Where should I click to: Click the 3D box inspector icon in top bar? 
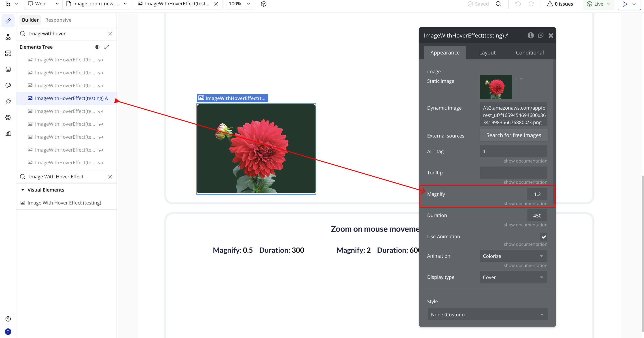(263, 4)
